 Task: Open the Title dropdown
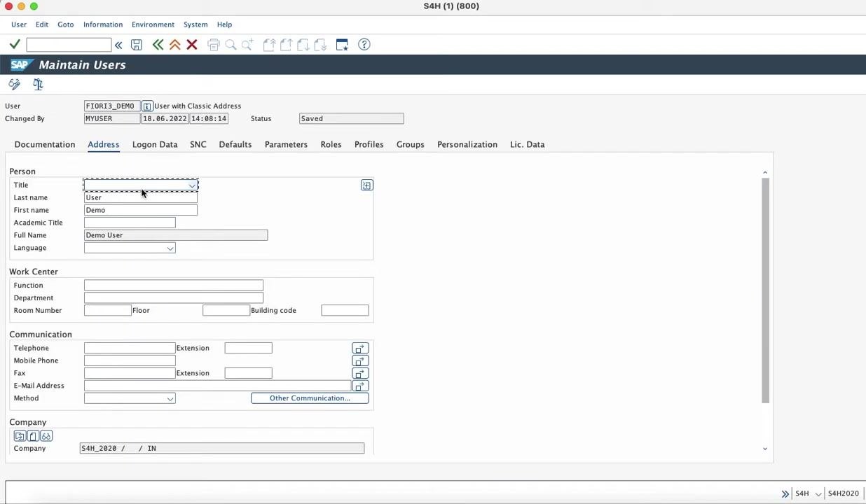(191, 185)
